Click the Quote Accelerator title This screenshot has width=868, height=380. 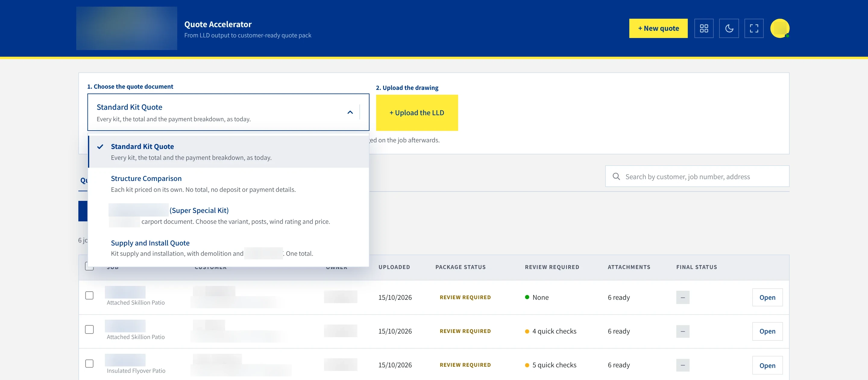click(218, 24)
